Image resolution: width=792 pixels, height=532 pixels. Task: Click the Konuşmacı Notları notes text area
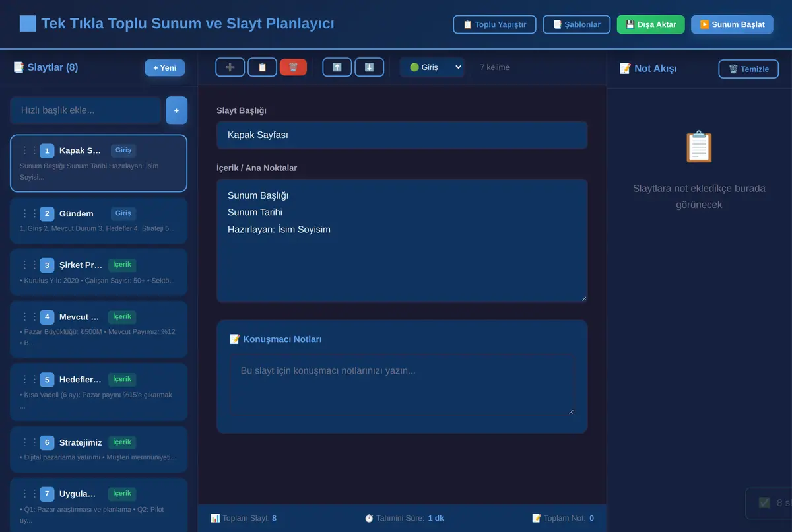tap(402, 385)
